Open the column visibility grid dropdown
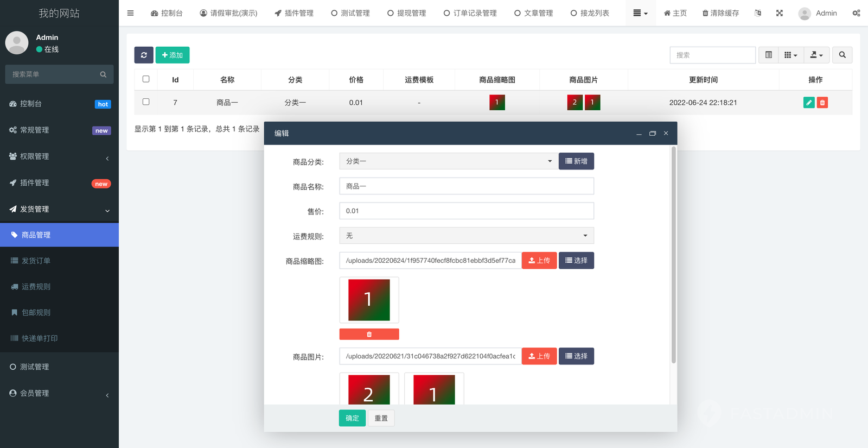Viewport: 868px width, 448px height. click(790, 55)
